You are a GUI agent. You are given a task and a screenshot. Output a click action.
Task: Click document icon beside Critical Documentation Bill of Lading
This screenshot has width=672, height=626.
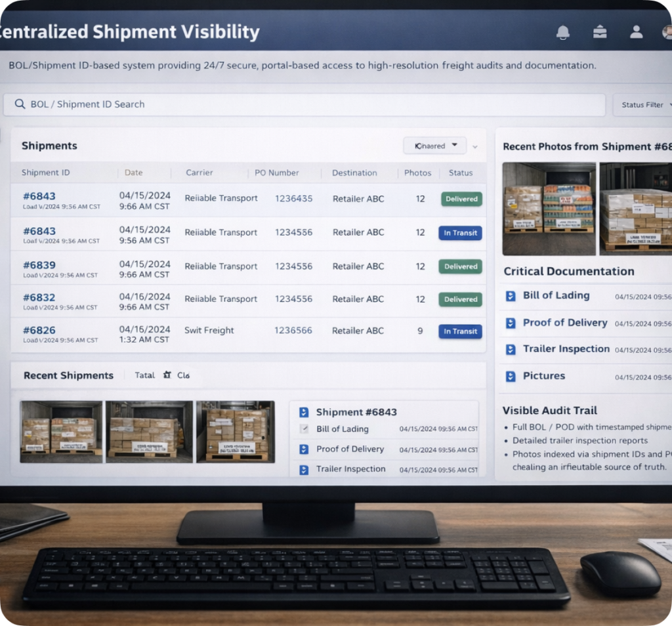point(511,297)
